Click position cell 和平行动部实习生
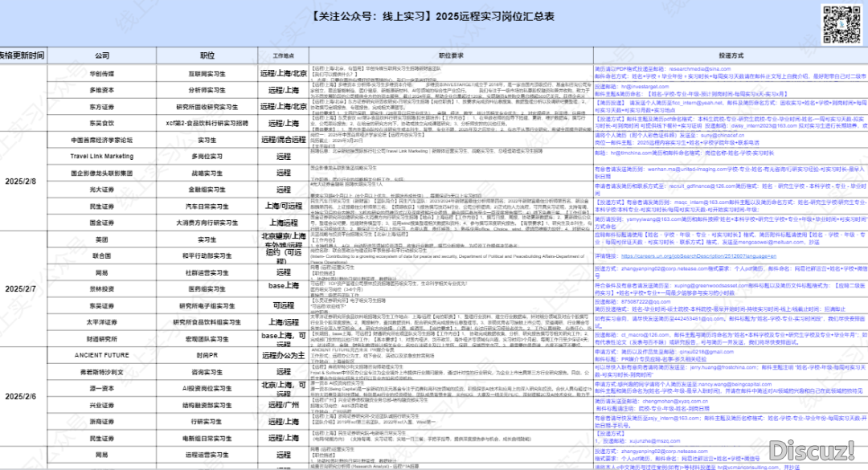The image size is (868, 470). (207, 255)
